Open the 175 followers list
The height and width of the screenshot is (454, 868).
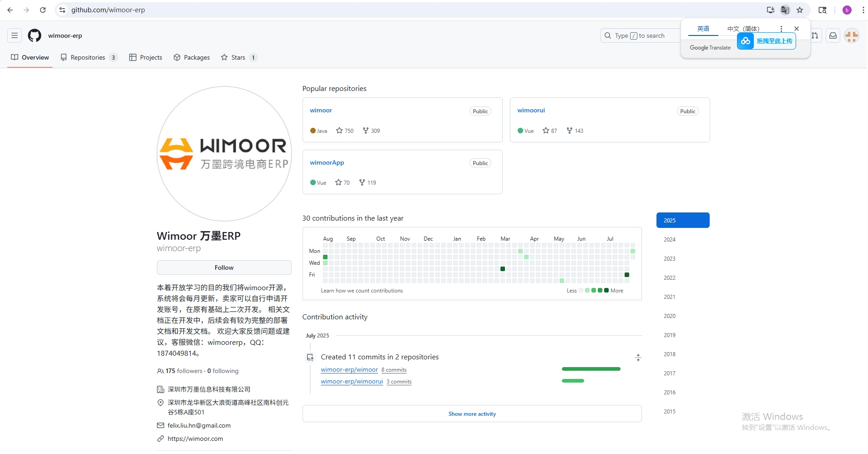[180, 371]
